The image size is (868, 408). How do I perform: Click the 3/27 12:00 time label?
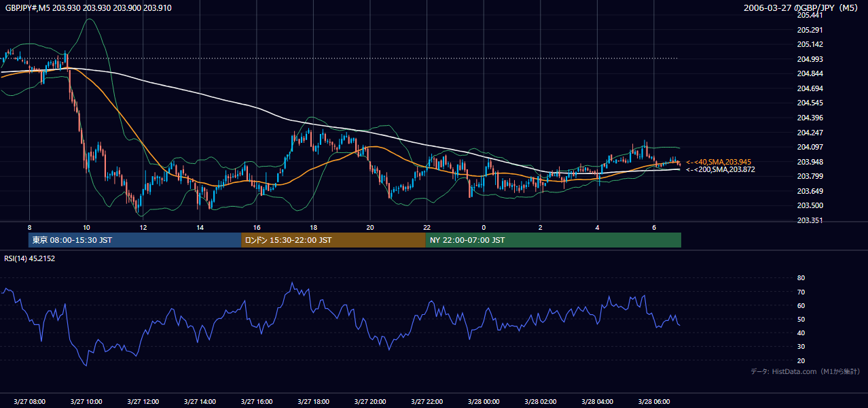[143, 402]
